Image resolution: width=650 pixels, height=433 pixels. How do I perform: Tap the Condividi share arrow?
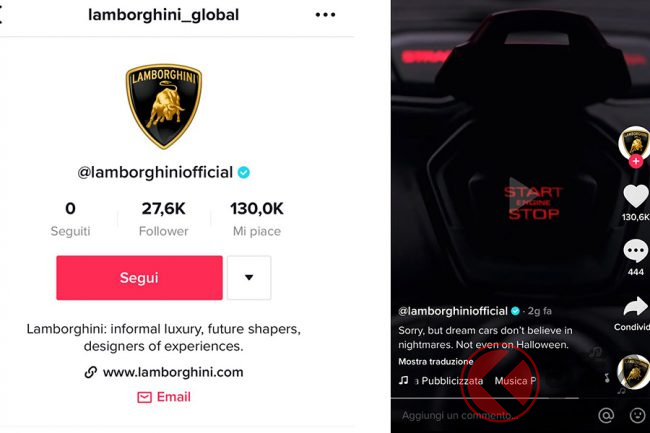(x=635, y=307)
